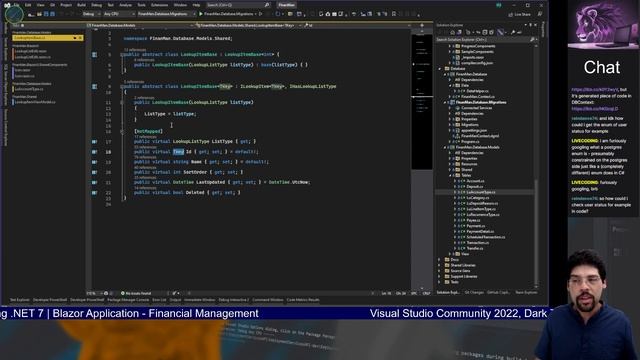The height and width of the screenshot is (360, 640).
Task: Open the editor zoom level dropdown
Action: click(94, 293)
